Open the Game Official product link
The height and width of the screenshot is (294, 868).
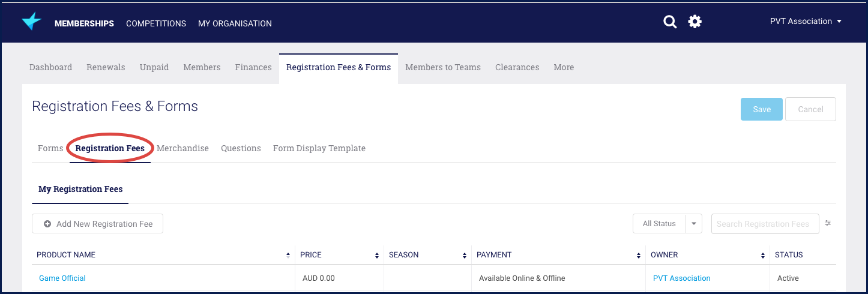click(62, 278)
